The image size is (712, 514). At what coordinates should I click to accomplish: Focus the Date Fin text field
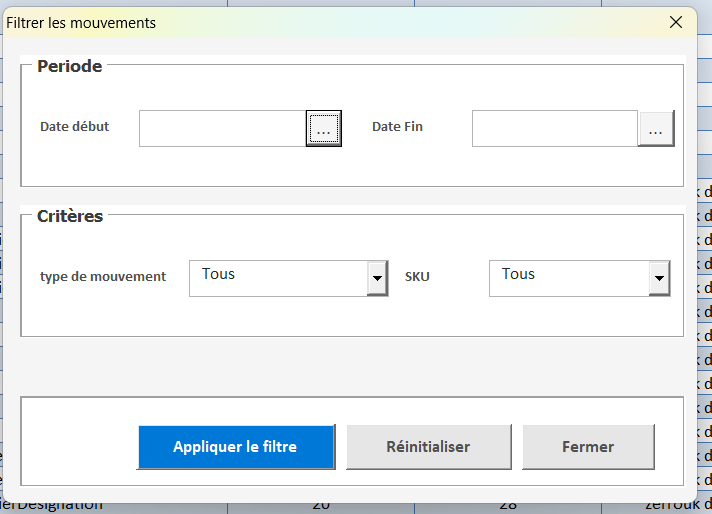click(554, 129)
